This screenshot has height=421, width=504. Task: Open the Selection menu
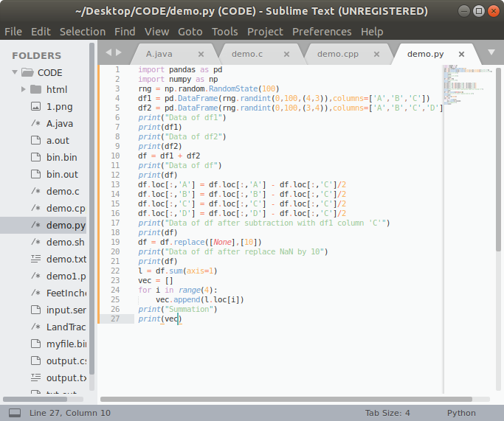[83, 32]
